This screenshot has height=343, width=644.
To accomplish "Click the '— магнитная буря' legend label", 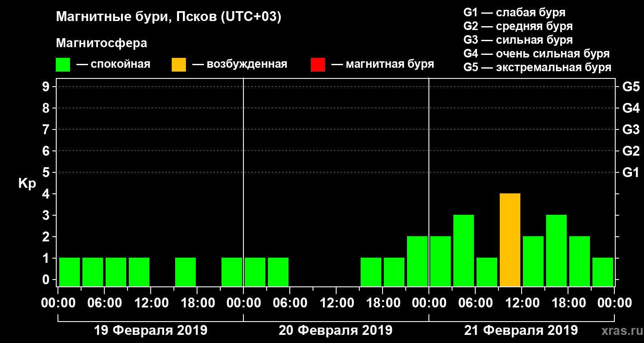I will click(x=383, y=64).
